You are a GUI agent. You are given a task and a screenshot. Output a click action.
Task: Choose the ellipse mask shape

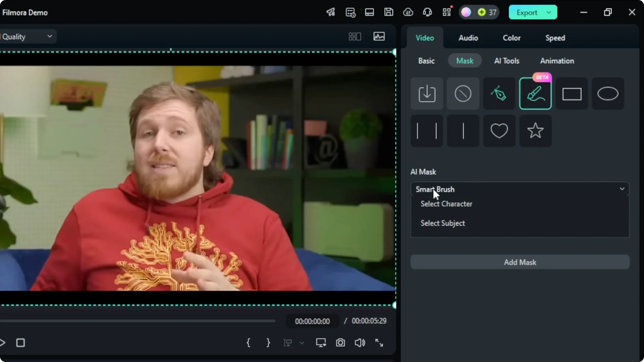click(x=607, y=94)
